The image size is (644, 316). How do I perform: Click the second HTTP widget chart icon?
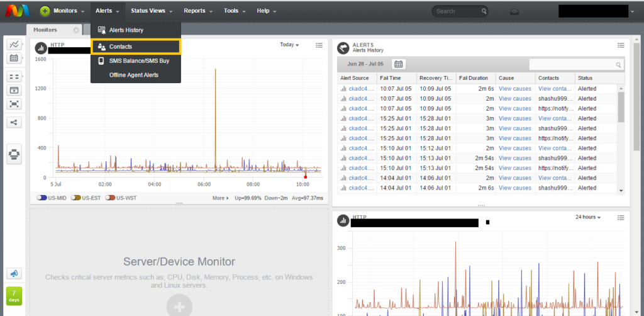pos(343,221)
